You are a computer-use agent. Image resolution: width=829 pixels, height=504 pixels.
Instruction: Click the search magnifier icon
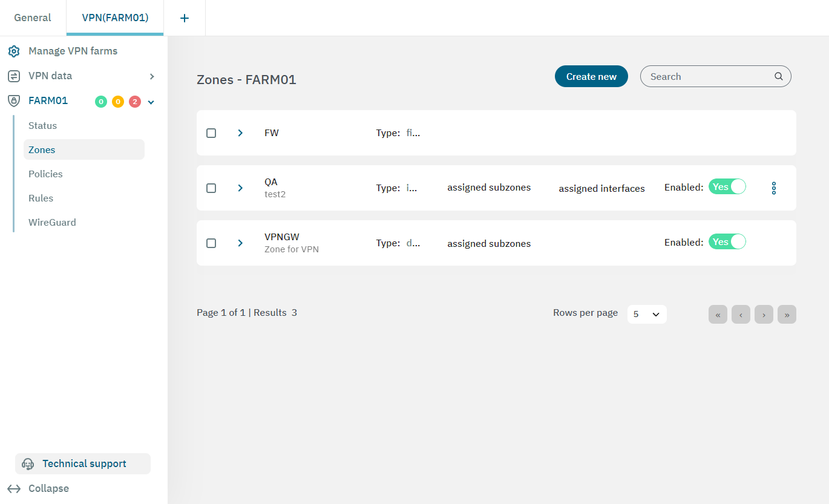point(779,77)
